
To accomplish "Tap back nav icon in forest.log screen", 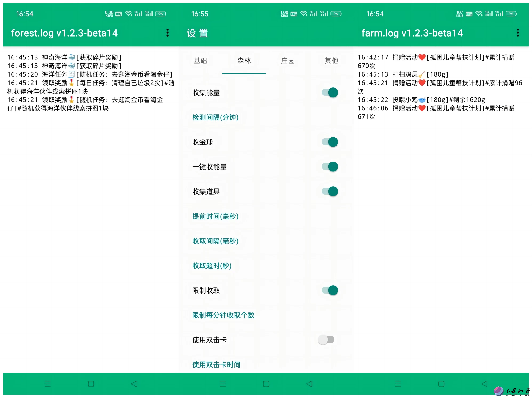I will pyautogui.click(x=134, y=384).
